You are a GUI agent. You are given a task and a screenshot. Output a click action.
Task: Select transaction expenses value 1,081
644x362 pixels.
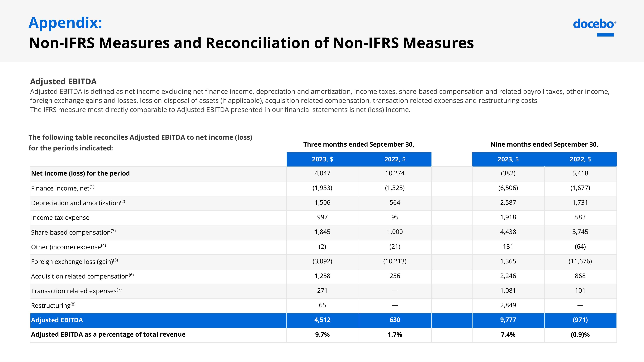tap(508, 291)
